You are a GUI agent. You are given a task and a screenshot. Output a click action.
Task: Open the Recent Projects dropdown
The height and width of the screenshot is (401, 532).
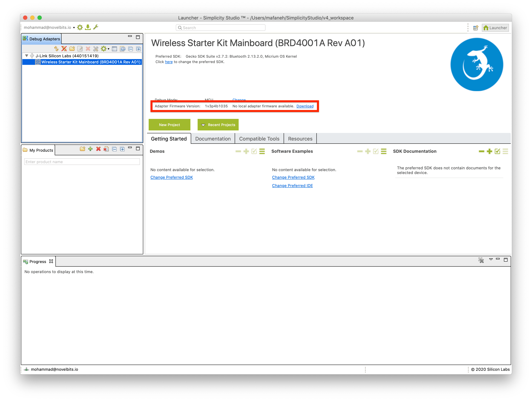pyautogui.click(x=218, y=125)
